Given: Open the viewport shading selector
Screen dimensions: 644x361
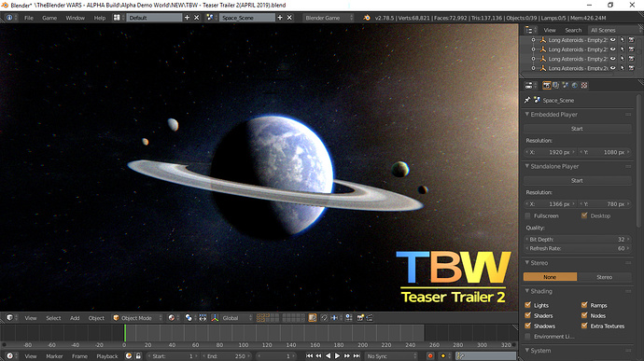Looking at the screenshot, I should (174, 318).
